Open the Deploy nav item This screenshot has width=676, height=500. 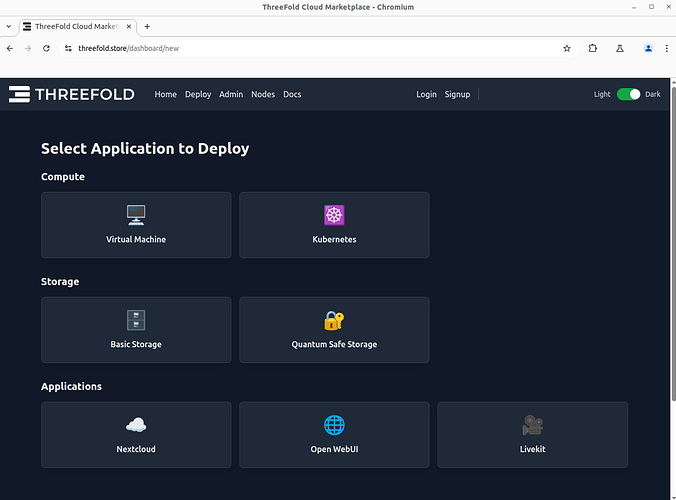pyautogui.click(x=198, y=94)
